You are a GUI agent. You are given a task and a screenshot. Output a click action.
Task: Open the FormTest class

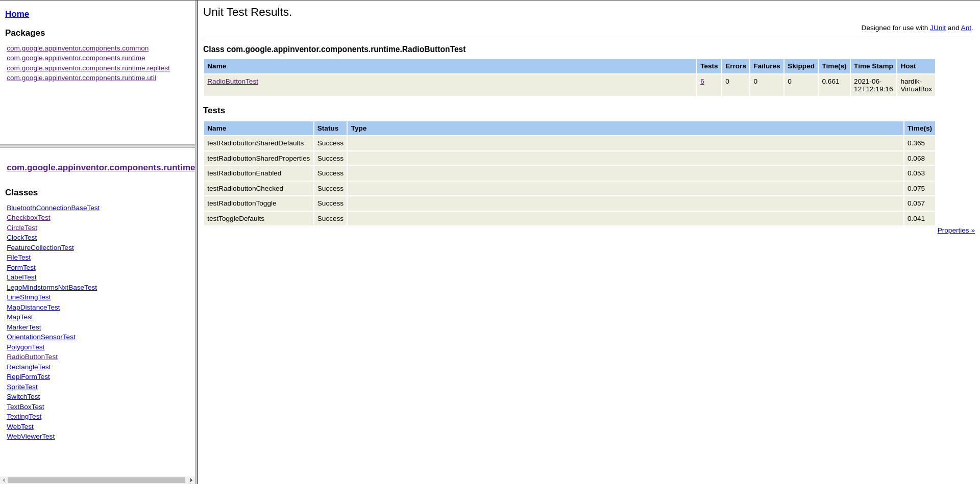(21, 267)
